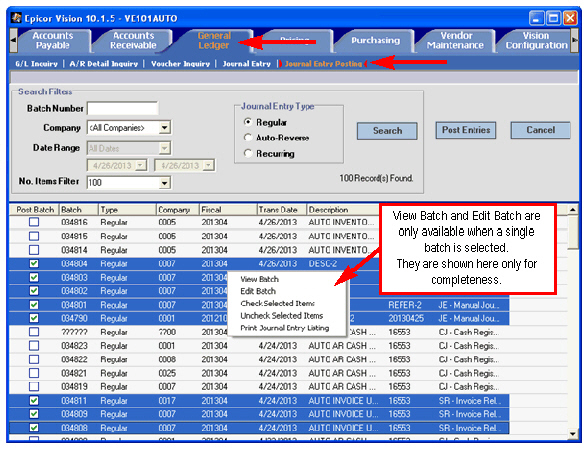
Task: Select the Auto-Reverse journal entry type
Action: tap(248, 138)
